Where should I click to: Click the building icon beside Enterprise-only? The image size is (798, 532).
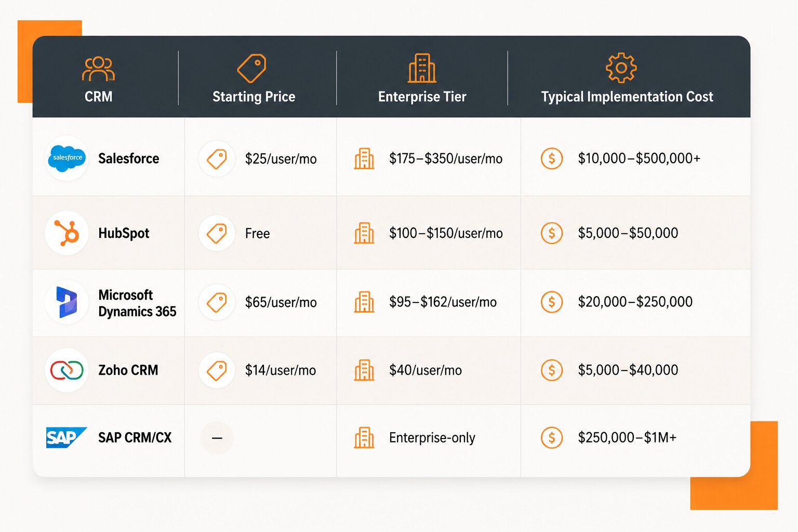364,438
